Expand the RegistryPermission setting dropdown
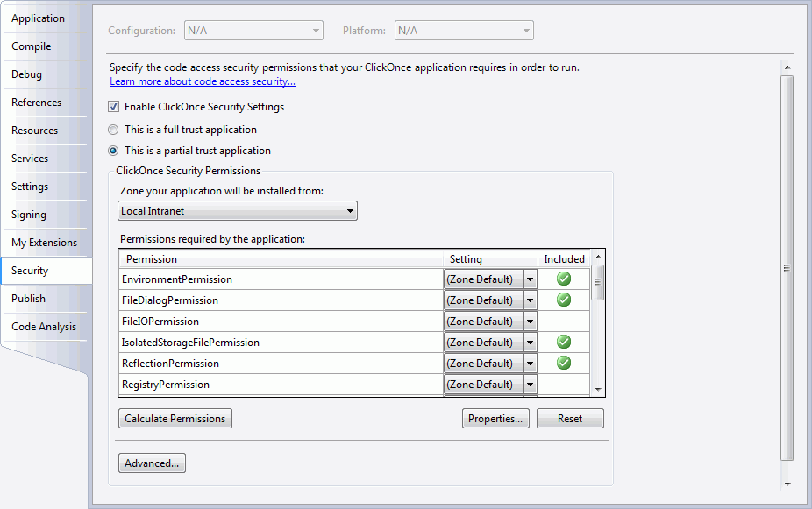This screenshot has width=812, height=509. pos(530,385)
